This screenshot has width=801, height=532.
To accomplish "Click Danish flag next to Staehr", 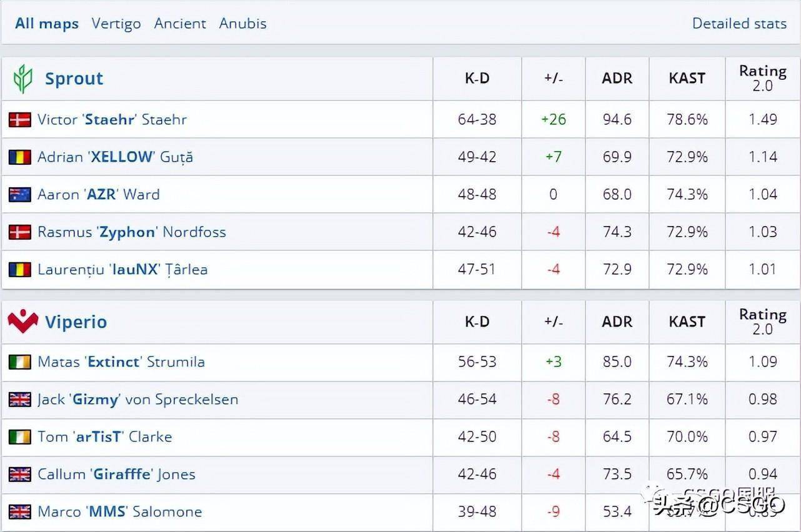I will coord(20,119).
